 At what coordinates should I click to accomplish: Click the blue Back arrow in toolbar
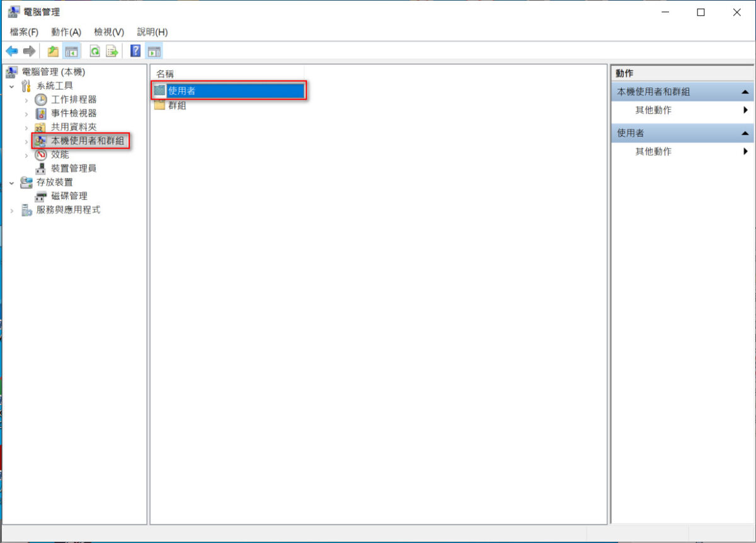[x=11, y=51]
